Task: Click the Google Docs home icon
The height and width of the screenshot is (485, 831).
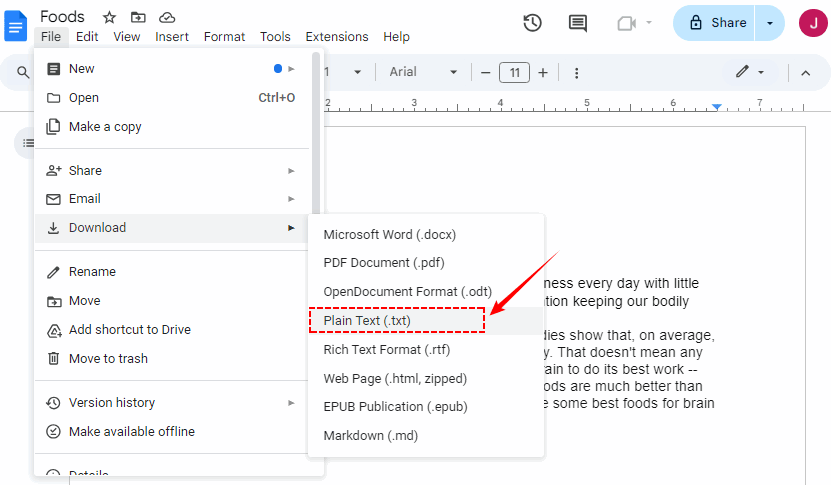Action: [x=15, y=25]
